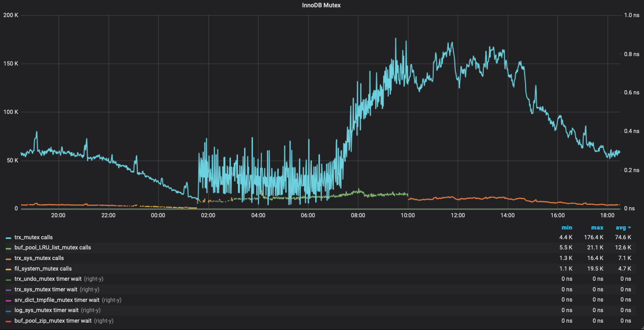Click the 04:00 time axis label

click(x=258, y=215)
